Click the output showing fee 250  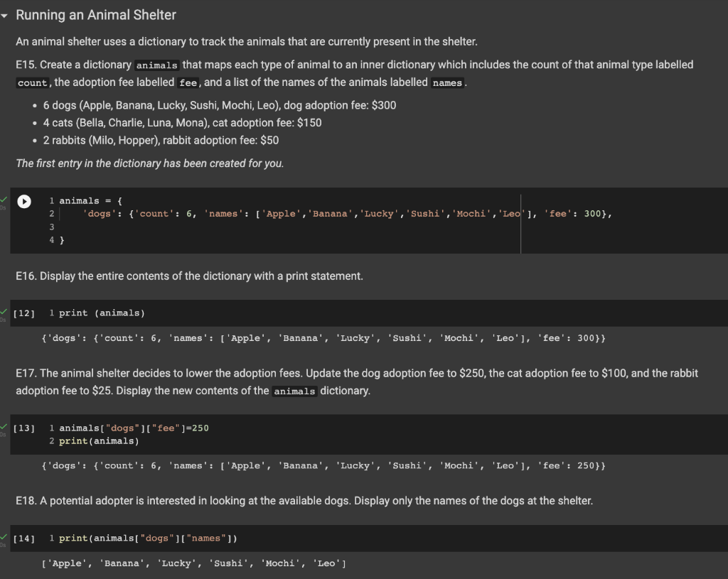tap(323, 466)
